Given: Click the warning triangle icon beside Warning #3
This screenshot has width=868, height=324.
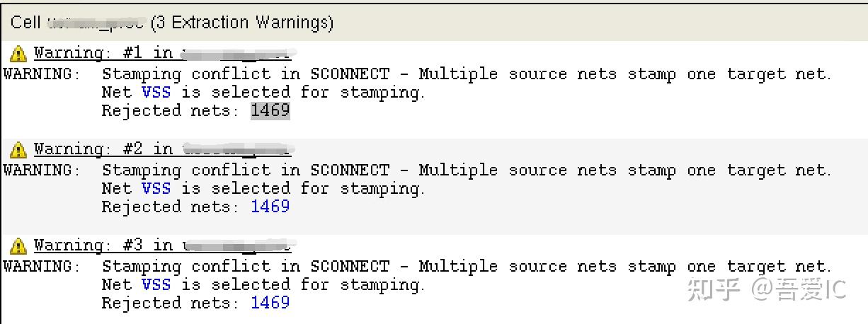Looking at the screenshot, I should pyautogui.click(x=20, y=246).
